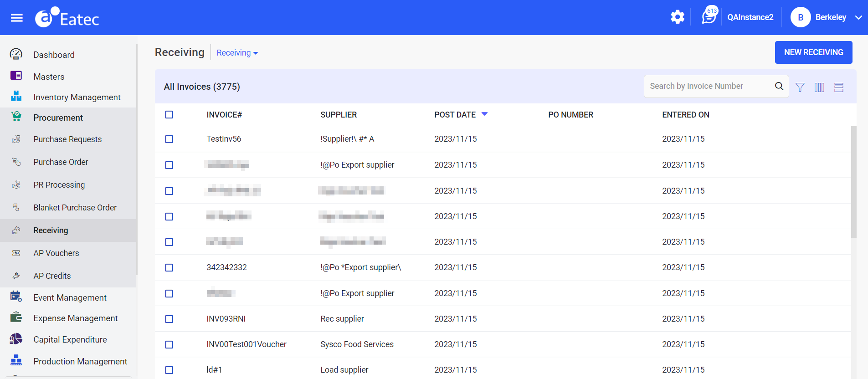Open the settings gear icon
868x379 pixels.
(677, 17)
